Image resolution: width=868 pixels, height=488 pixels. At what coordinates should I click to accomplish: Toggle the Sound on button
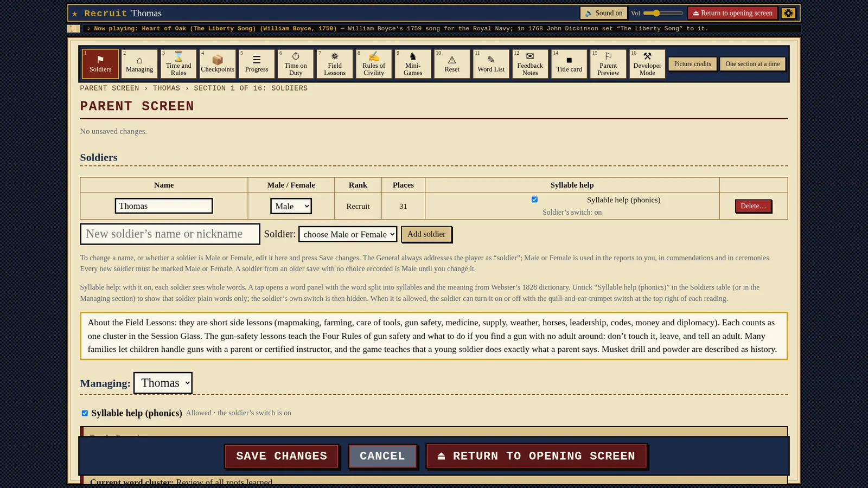(603, 13)
